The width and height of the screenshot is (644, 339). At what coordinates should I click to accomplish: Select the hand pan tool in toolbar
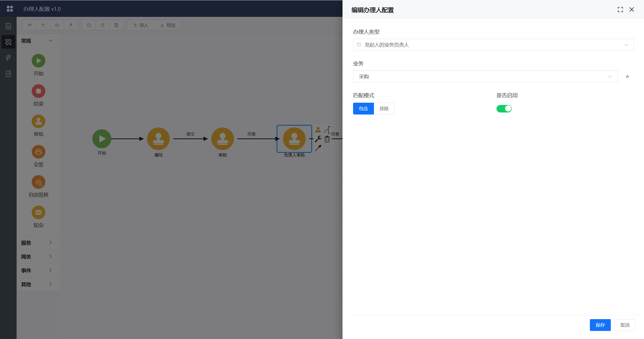pyautogui.click(x=30, y=25)
